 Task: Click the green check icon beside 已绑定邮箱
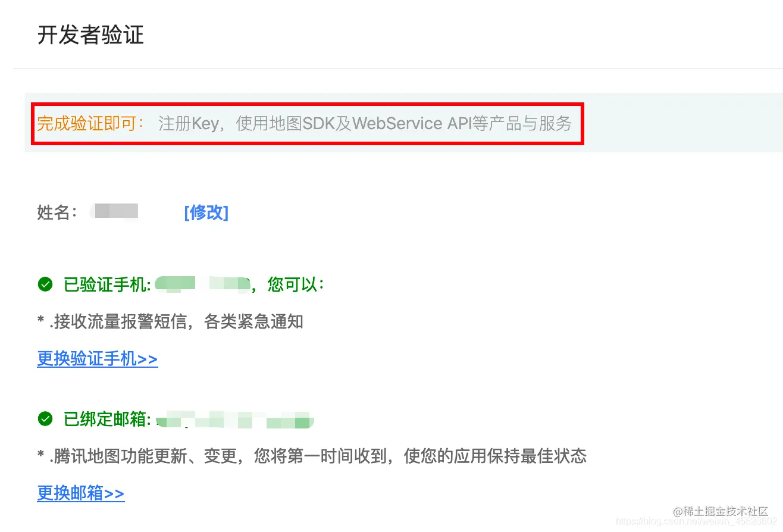[x=45, y=420]
